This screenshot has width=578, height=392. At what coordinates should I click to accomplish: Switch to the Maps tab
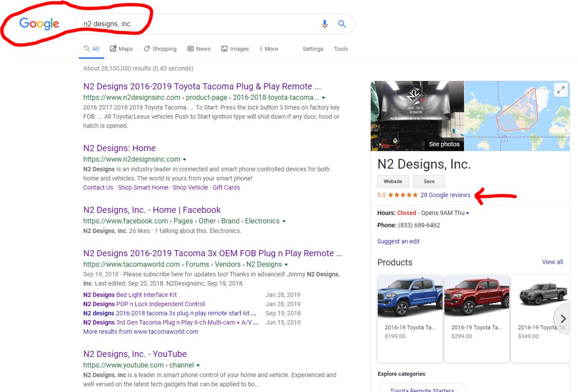pyautogui.click(x=121, y=49)
